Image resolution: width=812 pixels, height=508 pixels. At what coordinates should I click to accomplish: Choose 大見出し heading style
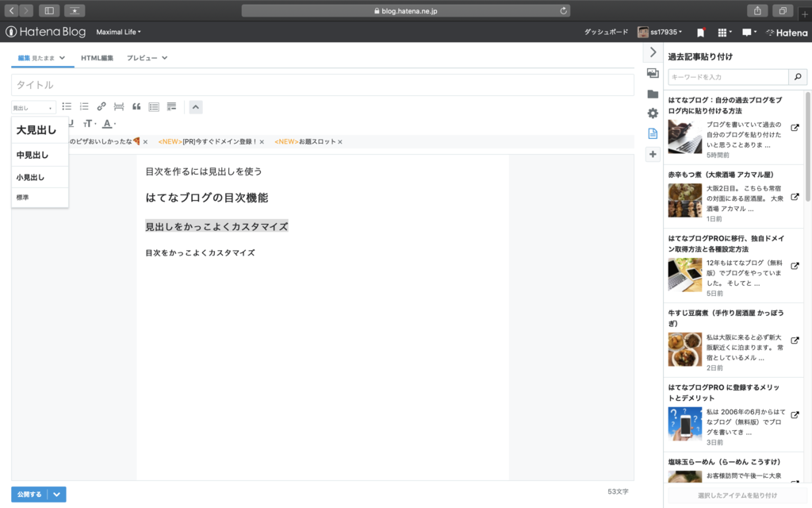click(40, 130)
